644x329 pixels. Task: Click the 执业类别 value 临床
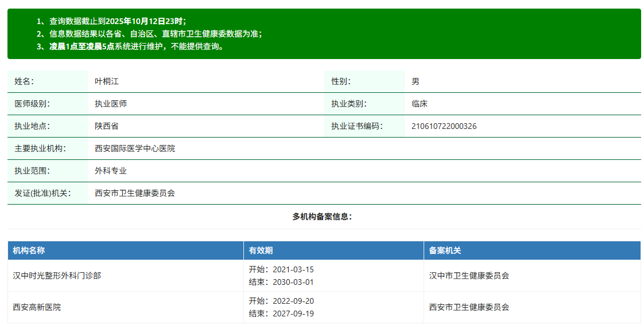coord(420,104)
